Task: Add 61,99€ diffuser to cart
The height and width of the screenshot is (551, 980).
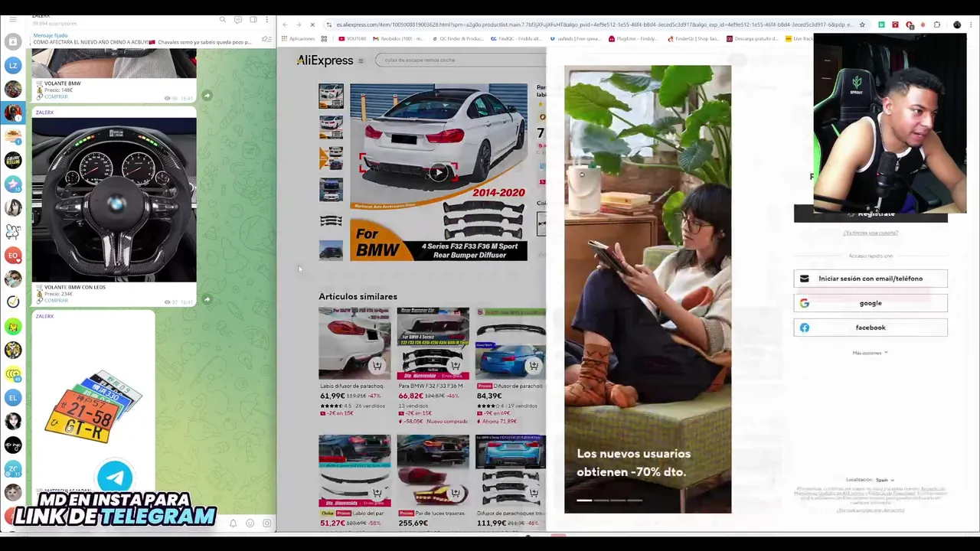Action: coord(377,366)
